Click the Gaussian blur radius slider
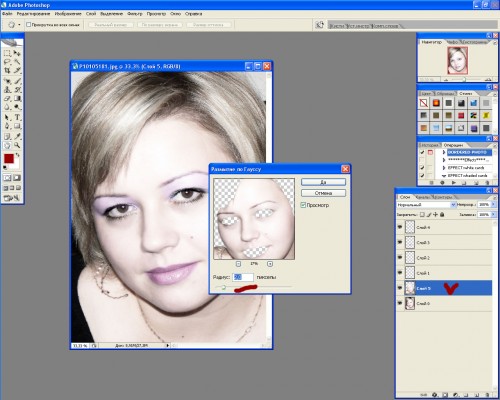500x400 pixels. 224,288
